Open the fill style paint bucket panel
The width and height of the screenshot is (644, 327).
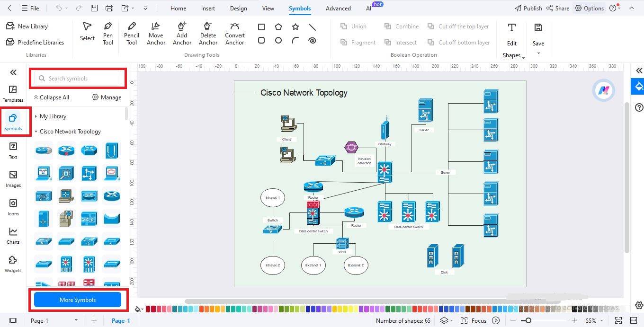coord(639,86)
